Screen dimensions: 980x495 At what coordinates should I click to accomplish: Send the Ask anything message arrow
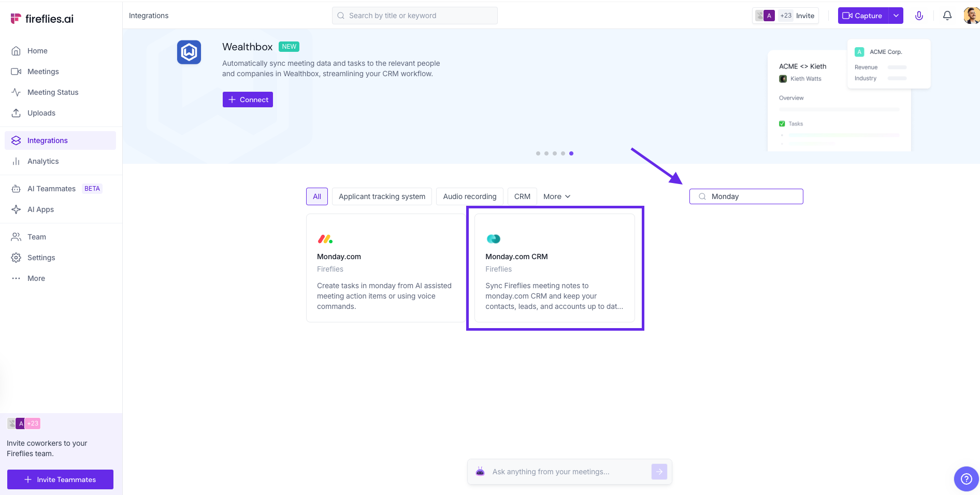[x=659, y=472]
